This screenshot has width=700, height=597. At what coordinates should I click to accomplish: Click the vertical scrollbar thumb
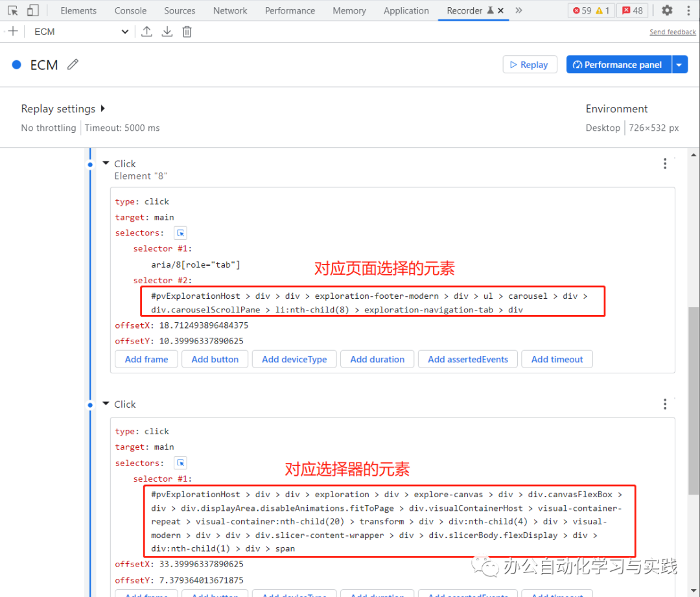pyautogui.click(x=694, y=401)
